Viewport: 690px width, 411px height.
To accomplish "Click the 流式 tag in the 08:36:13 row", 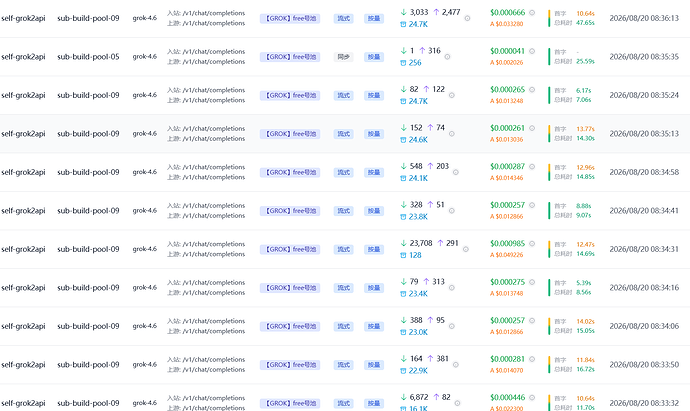I will [343, 18].
